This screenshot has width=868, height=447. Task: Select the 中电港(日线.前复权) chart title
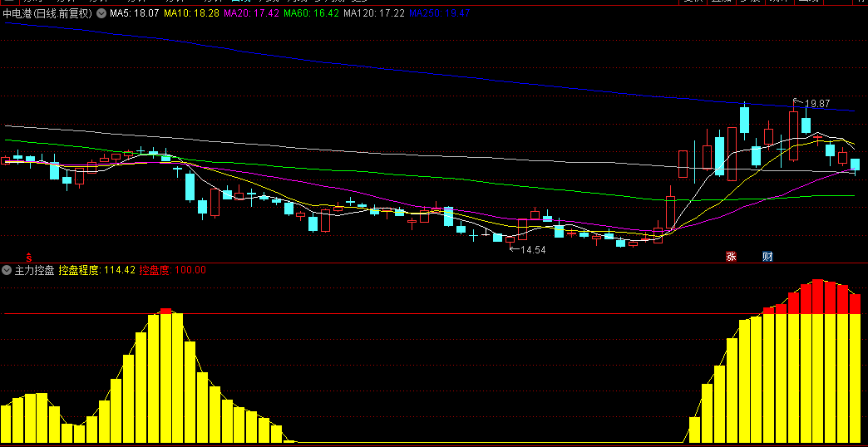click(x=48, y=14)
